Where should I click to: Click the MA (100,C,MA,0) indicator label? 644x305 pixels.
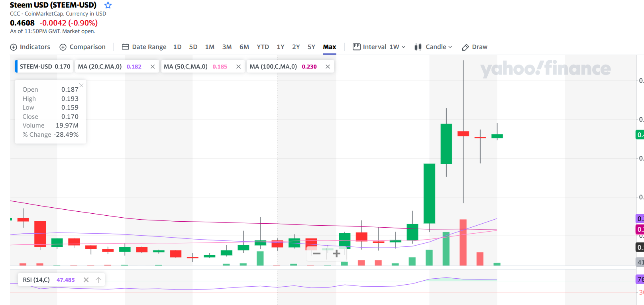[x=273, y=67]
